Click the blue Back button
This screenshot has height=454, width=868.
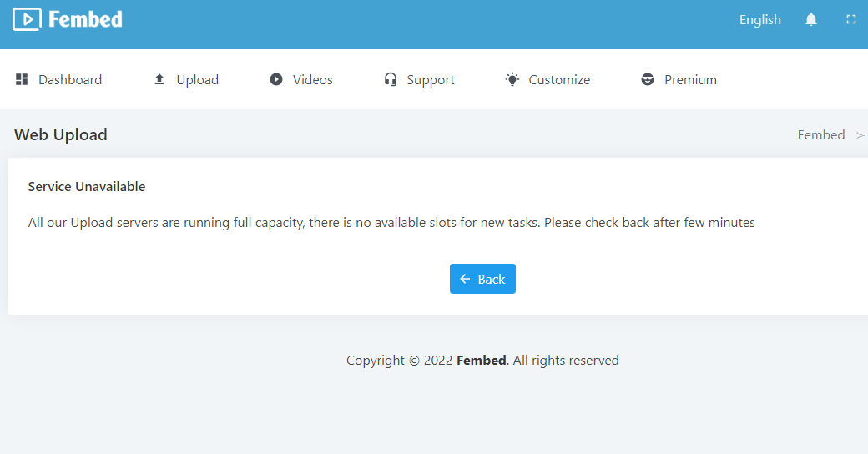(482, 279)
